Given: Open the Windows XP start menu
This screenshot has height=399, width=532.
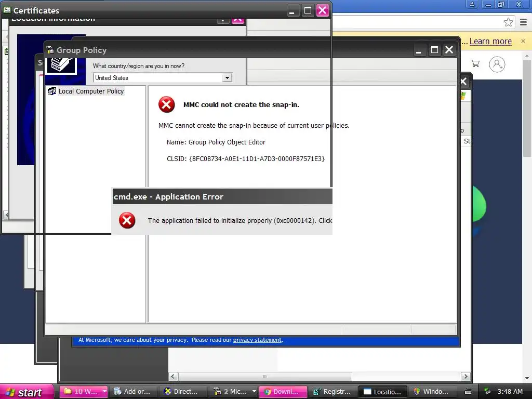Looking at the screenshot, I should pyautogui.click(x=26, y=392).
